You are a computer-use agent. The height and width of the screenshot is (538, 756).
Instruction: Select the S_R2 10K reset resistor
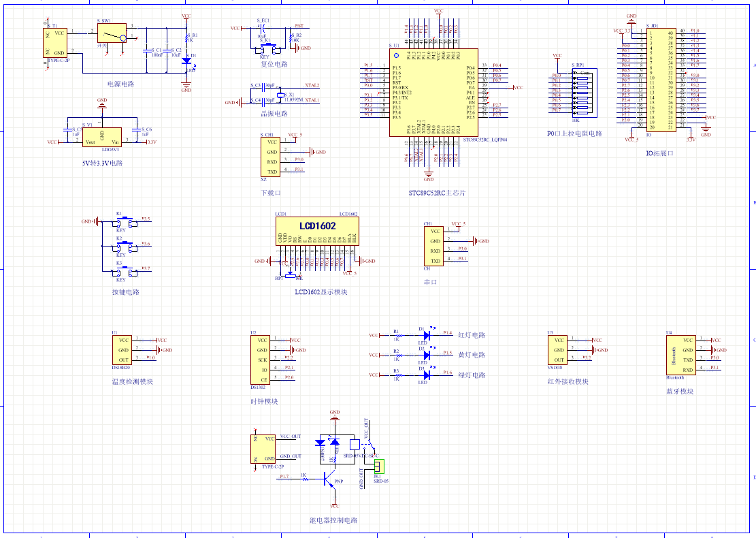[291, 38]
